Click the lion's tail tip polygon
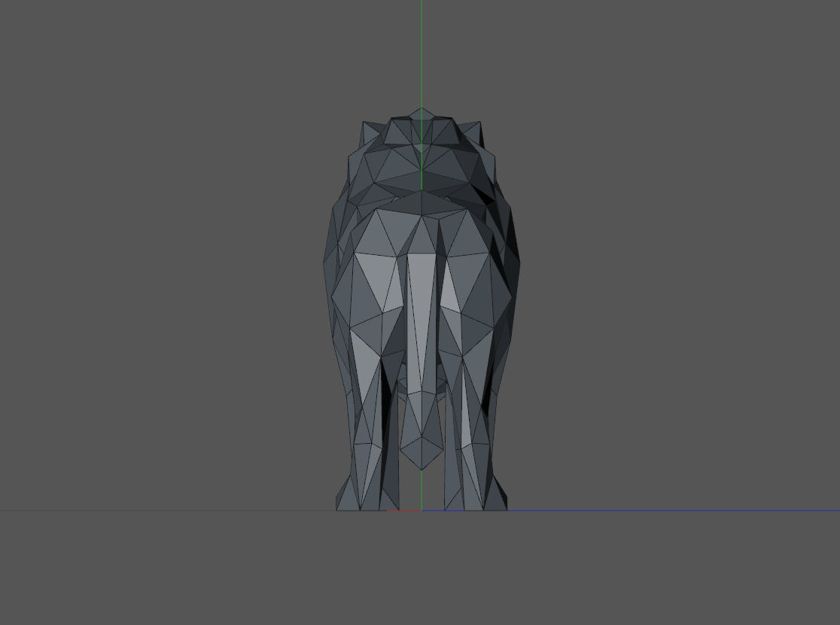Image resolution: width=840 pixels, height=625 pixels. click(422, 453)
